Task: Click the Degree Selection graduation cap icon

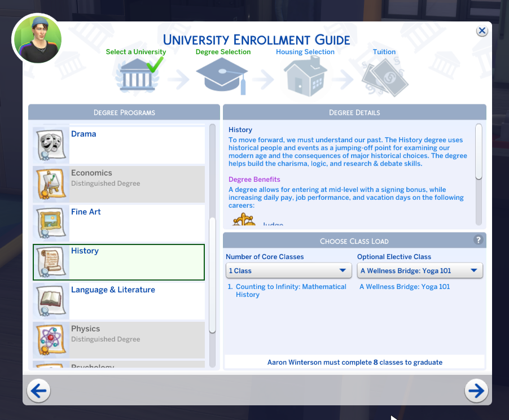Action: pyautogui.click(x=222, y=76)
